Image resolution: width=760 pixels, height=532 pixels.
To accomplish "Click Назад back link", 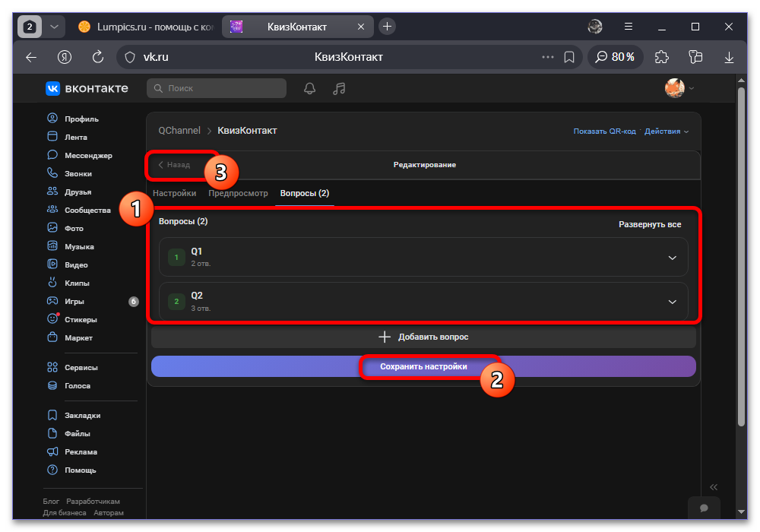I will [x=174, y=165].
